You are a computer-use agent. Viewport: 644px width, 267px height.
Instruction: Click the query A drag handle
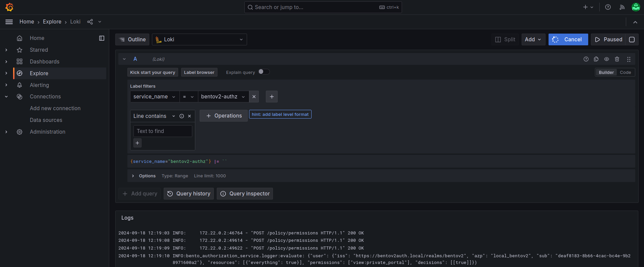(629, 59)
